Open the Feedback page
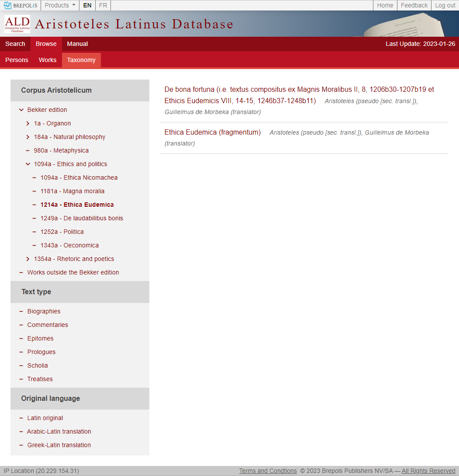The width and height of the screenshot is (459, 476). [414, 5]
